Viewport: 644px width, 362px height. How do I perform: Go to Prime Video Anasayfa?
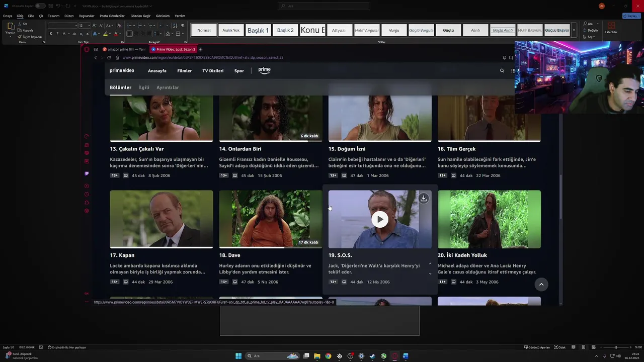157,71
